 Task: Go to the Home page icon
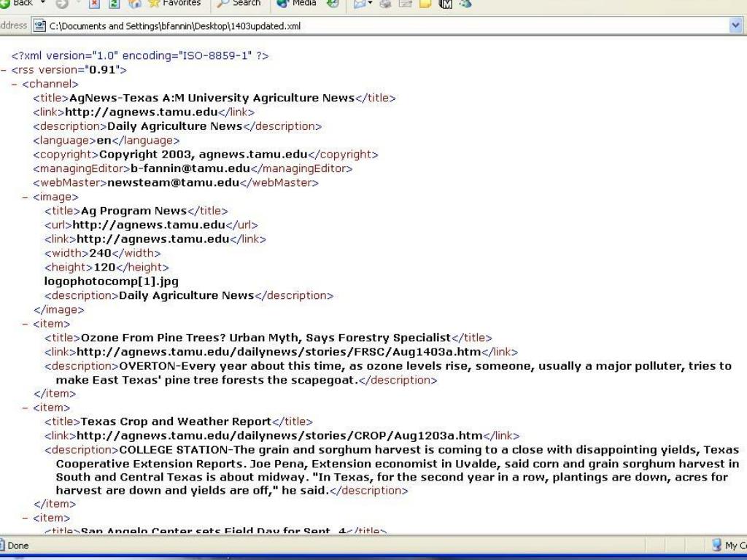[x=135, y=4]
